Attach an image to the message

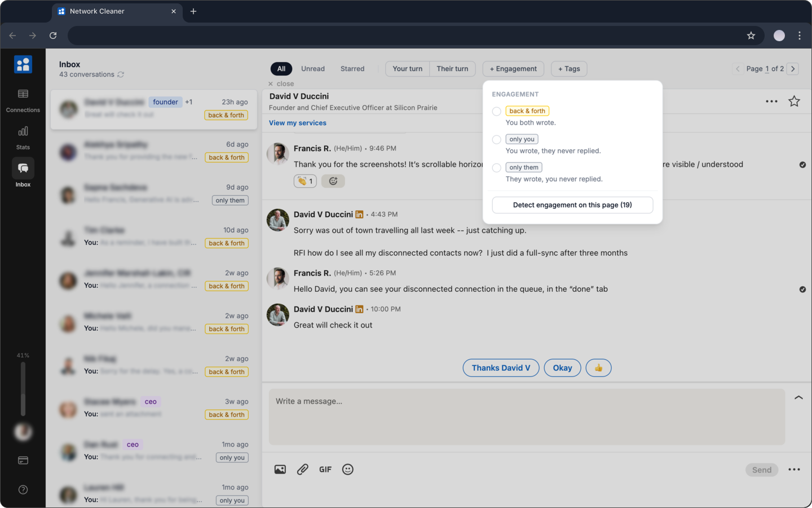click(280, 470)
